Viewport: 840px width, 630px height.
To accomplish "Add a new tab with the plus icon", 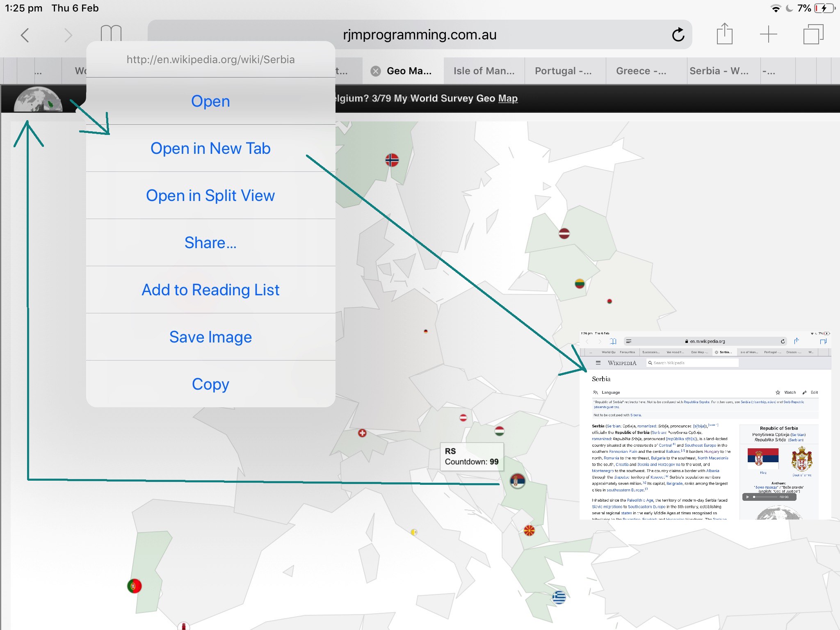I will [768, 34].
